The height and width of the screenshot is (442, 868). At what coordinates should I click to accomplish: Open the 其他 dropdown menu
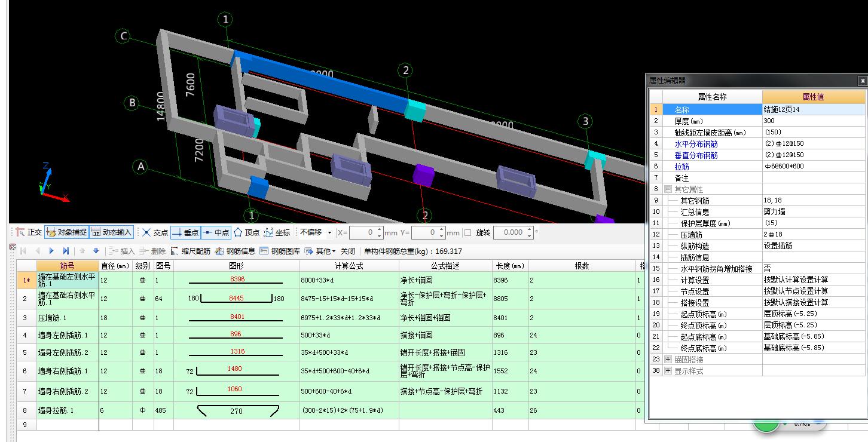pos(320,251)
